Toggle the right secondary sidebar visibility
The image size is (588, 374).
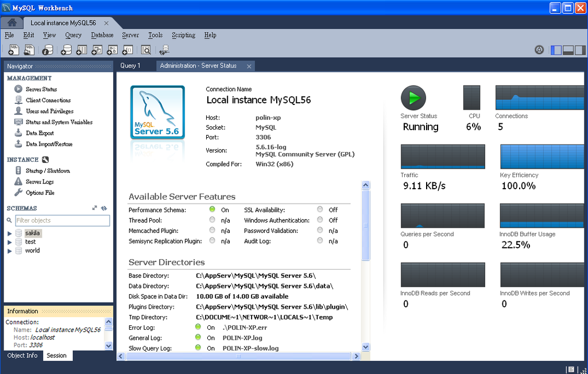tap(581, 50)
